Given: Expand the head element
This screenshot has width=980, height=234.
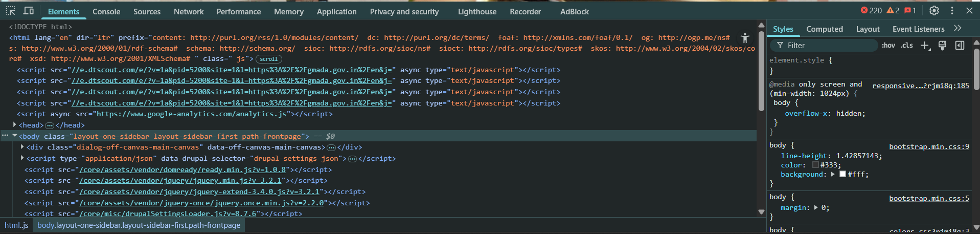Looking at the screenshot, I should pyautogui.click(x=14, y=124).
